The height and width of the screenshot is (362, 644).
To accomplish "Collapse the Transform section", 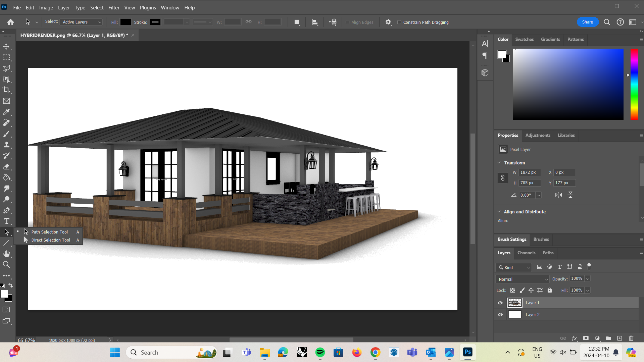I will coord(499,163).
